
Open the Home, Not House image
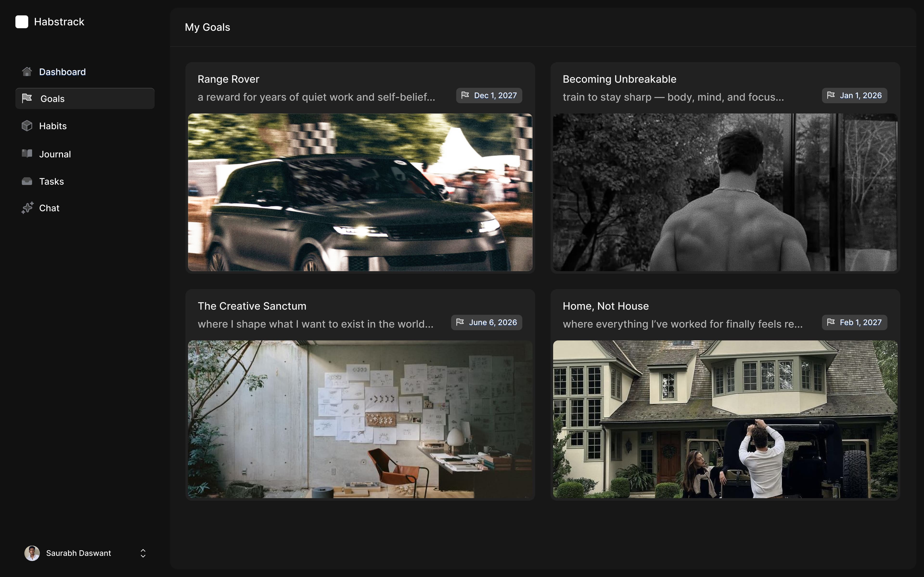(x=725, y=419)
